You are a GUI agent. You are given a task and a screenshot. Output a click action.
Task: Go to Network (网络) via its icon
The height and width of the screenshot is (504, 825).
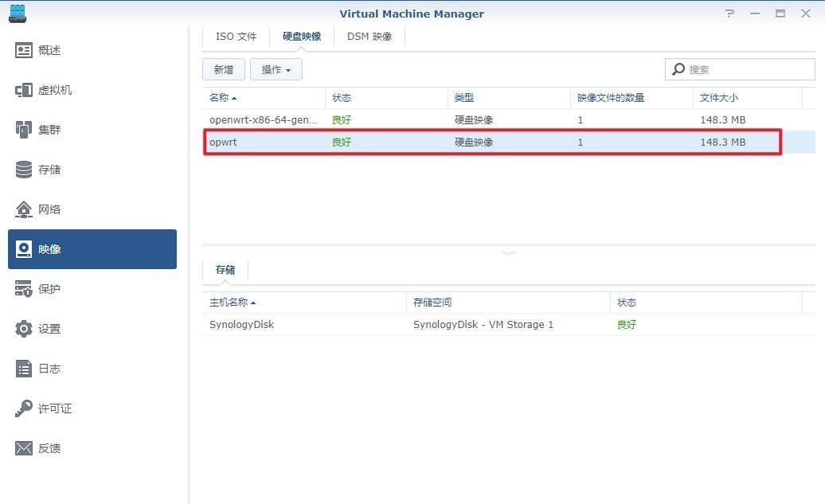24,209
